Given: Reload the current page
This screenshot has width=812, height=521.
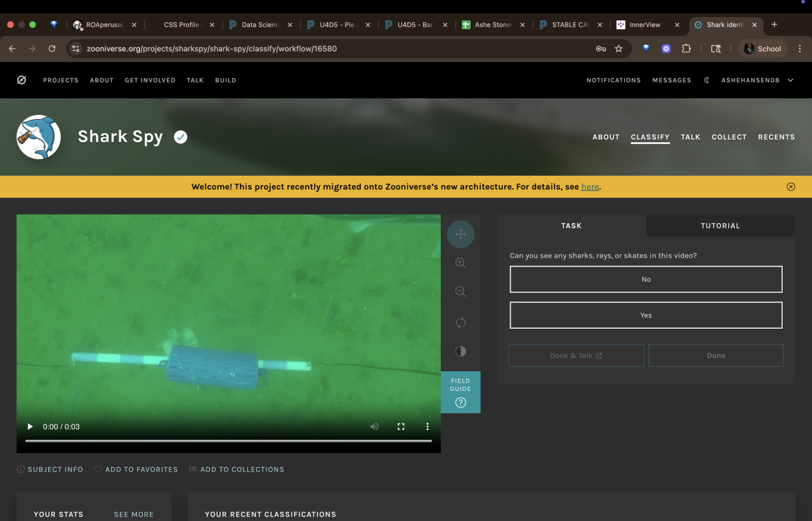Looking at the screenshot, I should point(52,49).
